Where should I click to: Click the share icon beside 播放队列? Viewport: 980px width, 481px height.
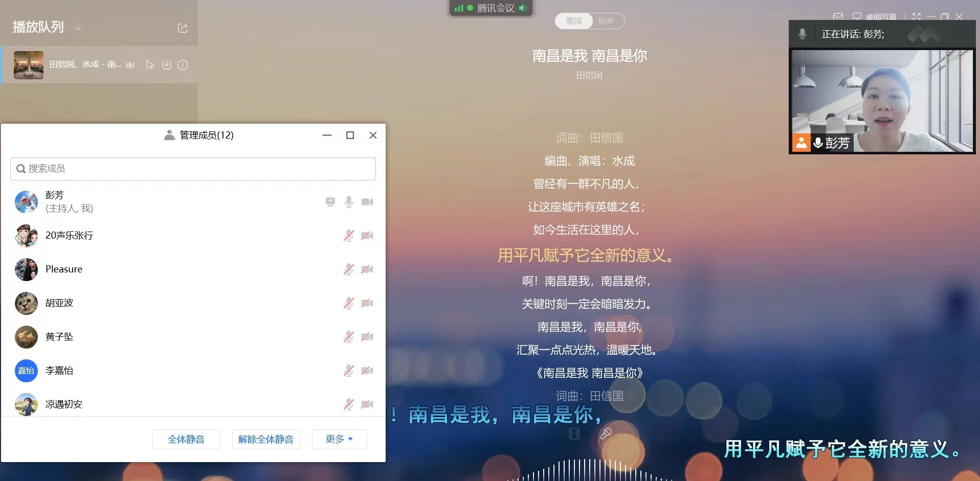pos(183,28)
